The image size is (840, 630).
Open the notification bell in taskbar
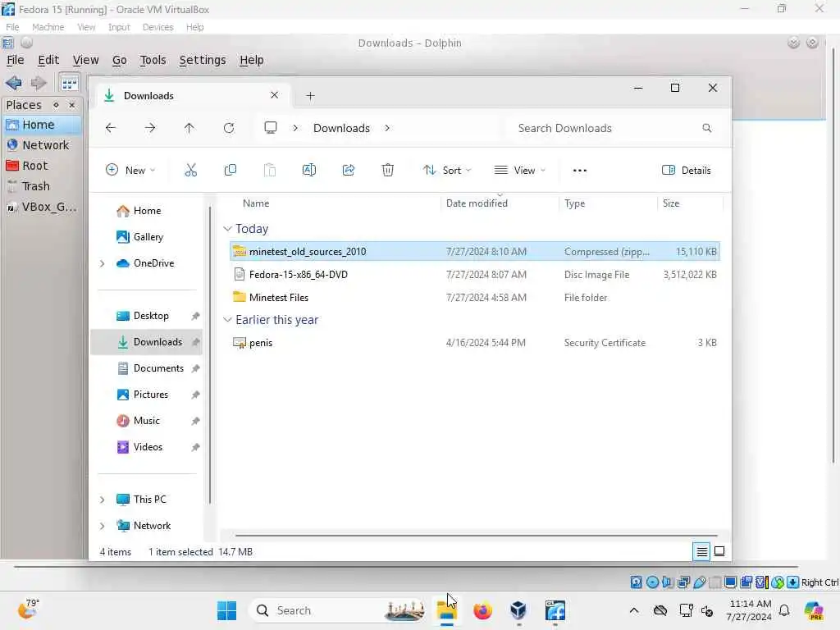[783, 610]
